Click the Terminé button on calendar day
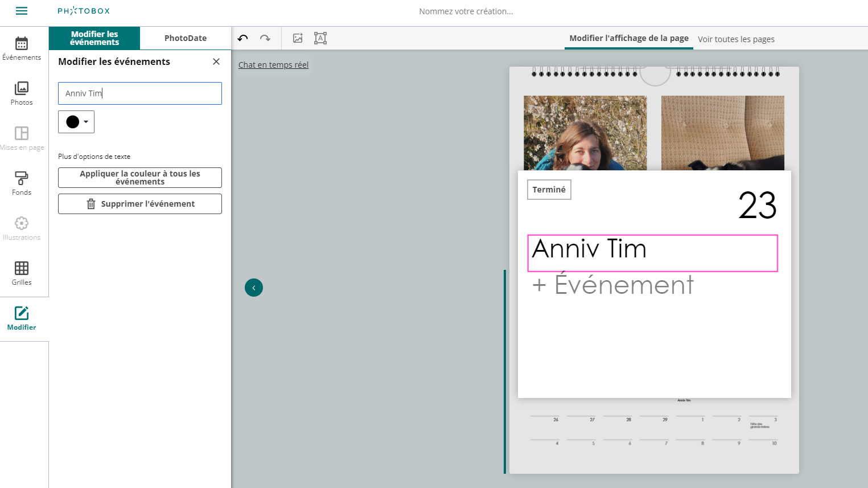 [x=549, y=190]
